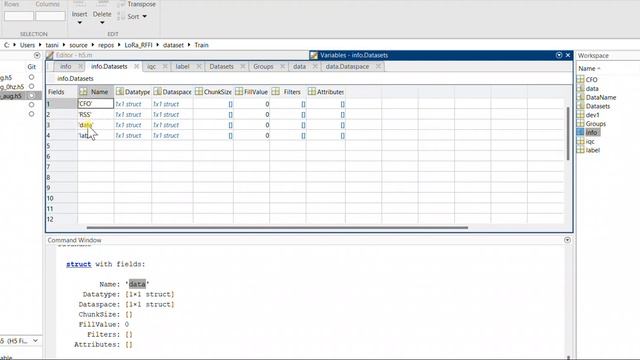
Task: Click the Datatype column header icon
Action: [120, 92]
